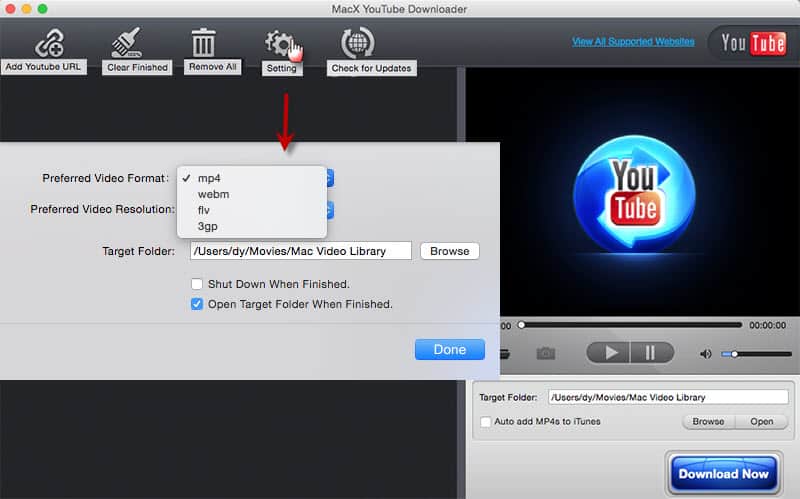Click the Check for Updates label button
The width and height of the screenshot is (800, 499).
point(371,68)
